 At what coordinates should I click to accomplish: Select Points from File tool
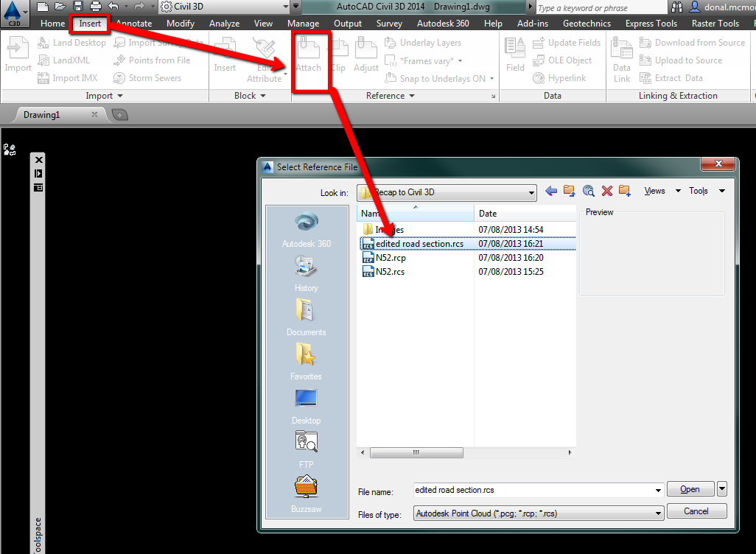click(152, 60)
